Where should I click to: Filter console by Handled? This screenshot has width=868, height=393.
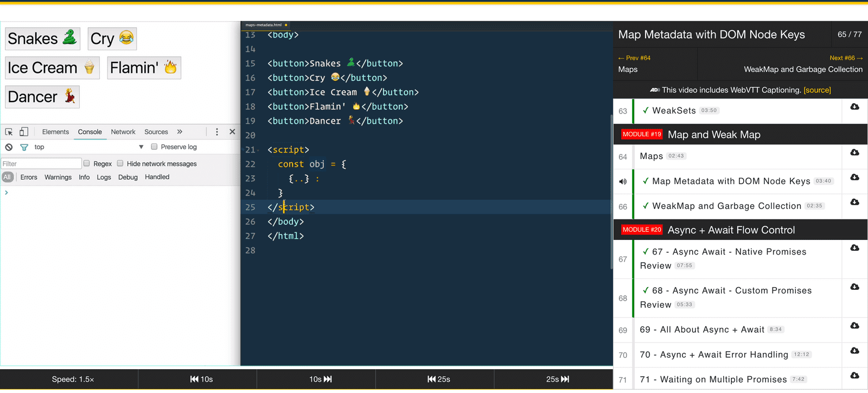pyautogui.click(x=157, y=177)
